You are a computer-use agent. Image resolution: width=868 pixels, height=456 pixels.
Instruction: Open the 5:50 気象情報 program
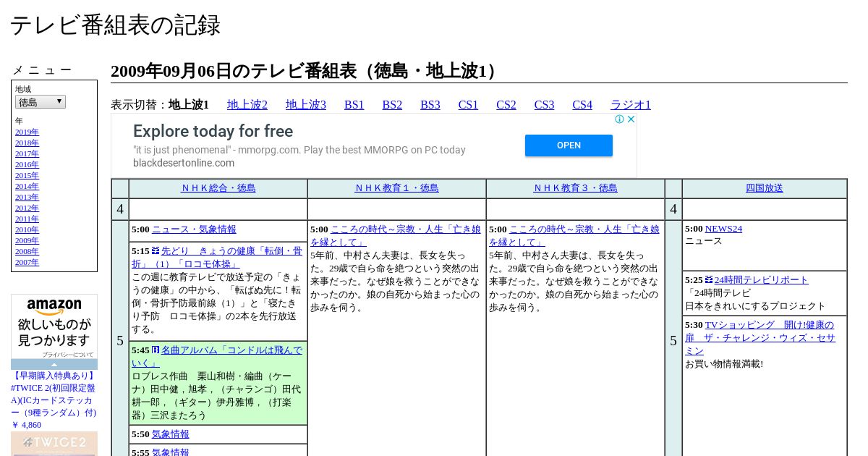pos(171,434)
